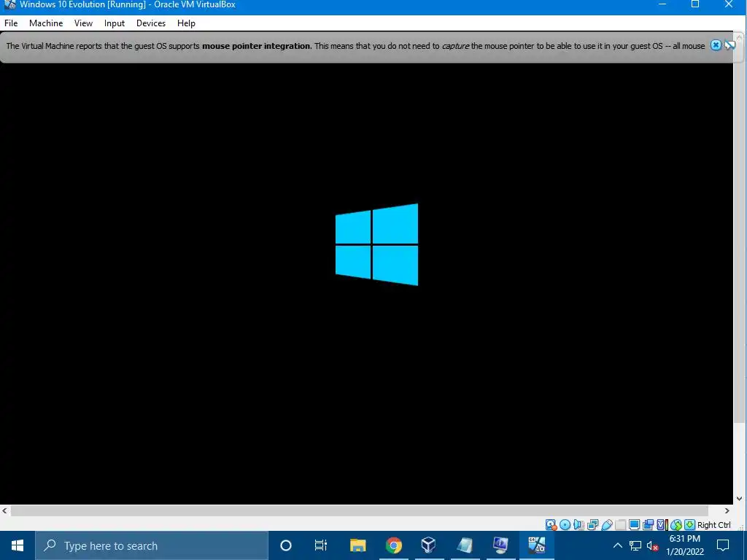
Task: Open the File menu
Action: pyautogui.click(x=11, y=23)
